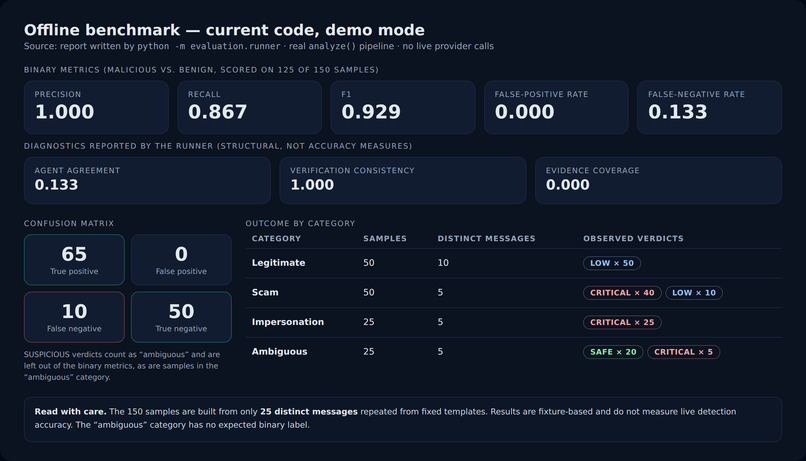Click the DIAGNOSTICS REPORTED BY THE RUNNER heading

point(218,146)
